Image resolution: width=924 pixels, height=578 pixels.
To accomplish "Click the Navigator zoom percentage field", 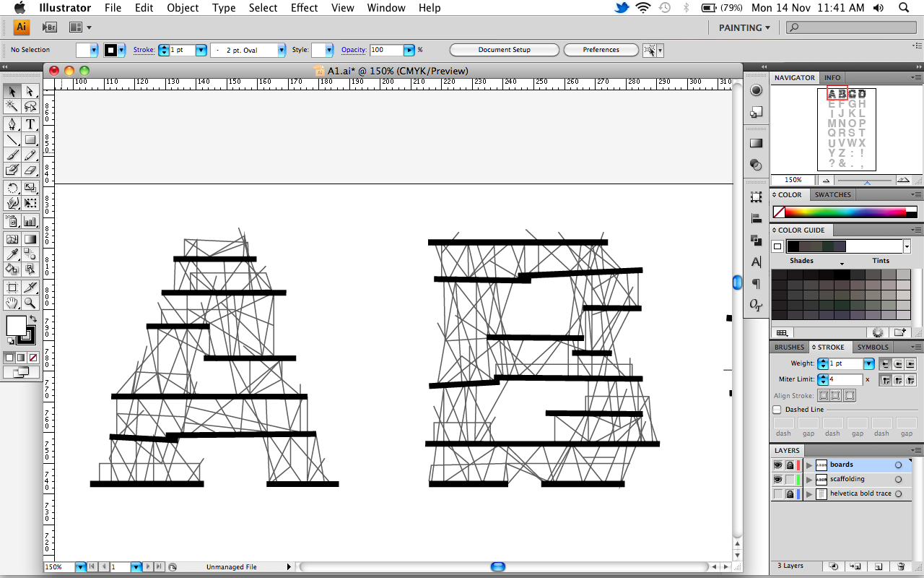I will pyautogui.click(x=793, y=179).
